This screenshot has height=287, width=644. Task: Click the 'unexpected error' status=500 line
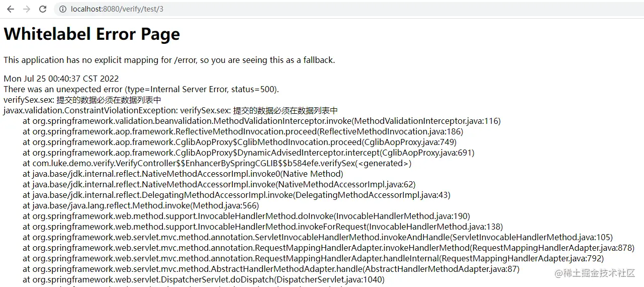click(141, 89)
